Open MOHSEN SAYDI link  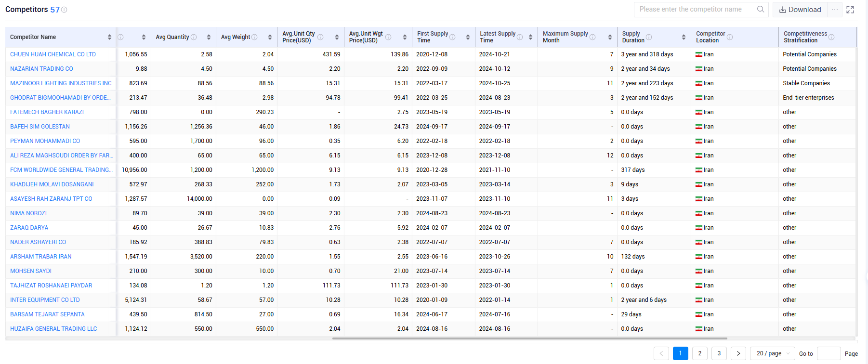coord(31,271)
